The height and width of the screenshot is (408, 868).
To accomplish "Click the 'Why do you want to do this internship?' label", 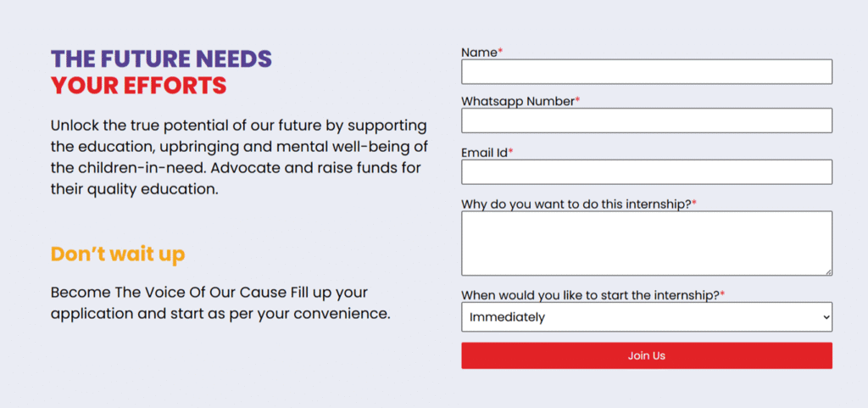I will (x=576, y=204).
